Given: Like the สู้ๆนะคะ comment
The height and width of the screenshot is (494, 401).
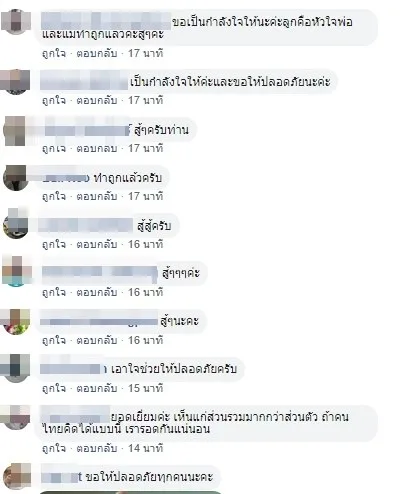Looking at the screenshot, I should coord(54,340).
